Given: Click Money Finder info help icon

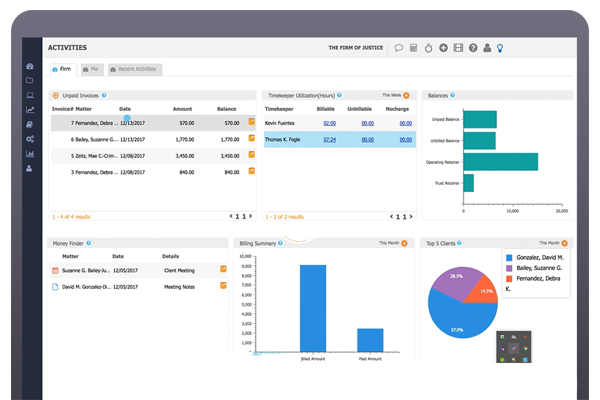Looking at the screenshot, I should click(x=89, y=243).
